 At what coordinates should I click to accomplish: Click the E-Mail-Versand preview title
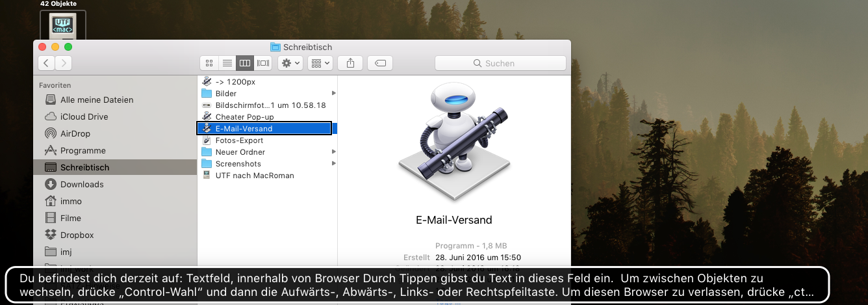(453, 220)
